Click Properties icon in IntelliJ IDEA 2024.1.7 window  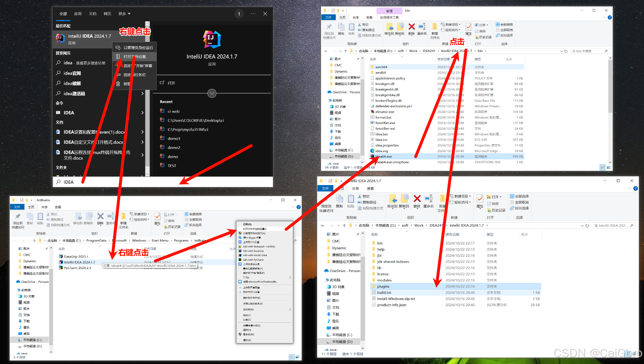pyautogui.click(x=480, y=202)
